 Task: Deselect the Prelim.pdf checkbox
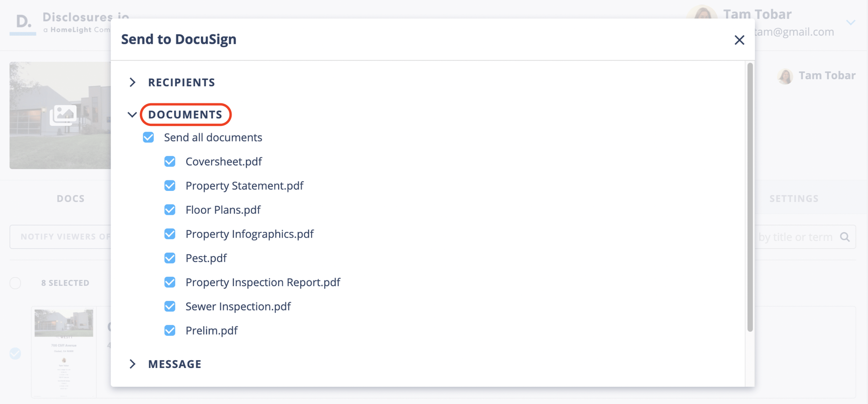click(170, 330)
